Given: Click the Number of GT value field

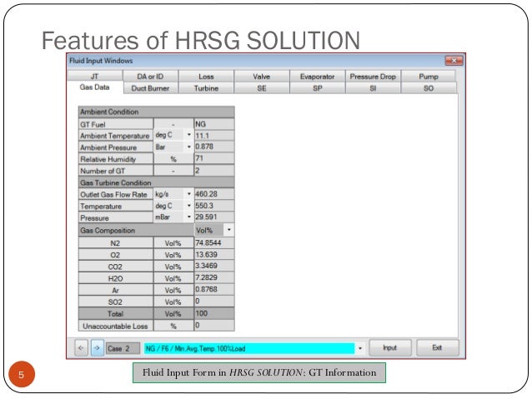Looking at the screenshot, I should pyautogui.click(x=214, y=170).
